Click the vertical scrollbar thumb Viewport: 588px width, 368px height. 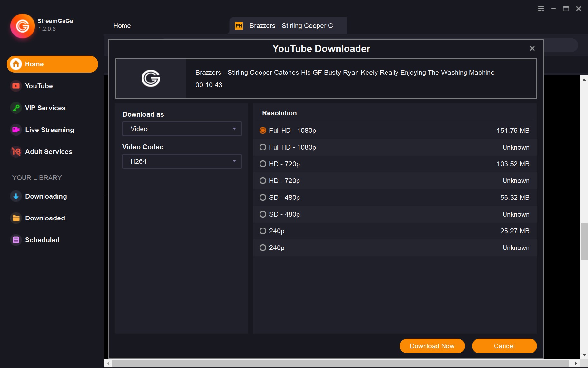coord(584,241)
